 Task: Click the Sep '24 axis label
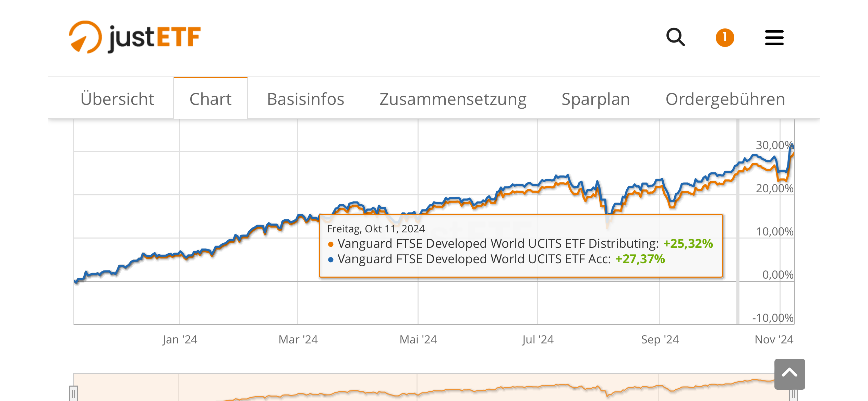[x=660, y=339]
